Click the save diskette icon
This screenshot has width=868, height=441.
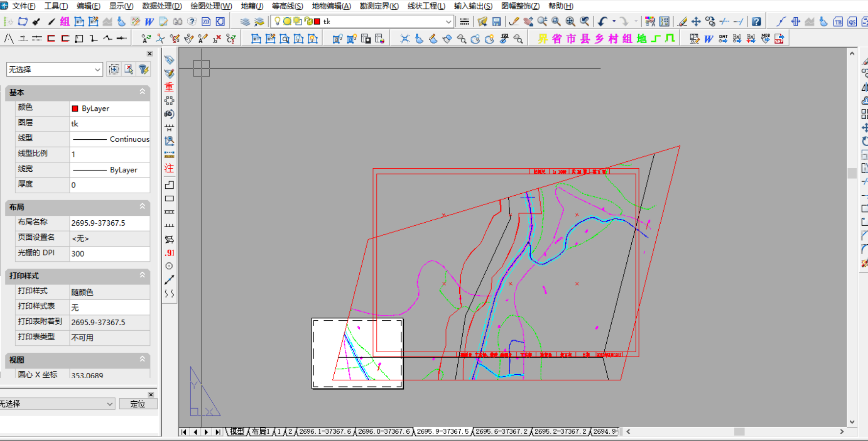pyautogui.click(x=496, y=22)
